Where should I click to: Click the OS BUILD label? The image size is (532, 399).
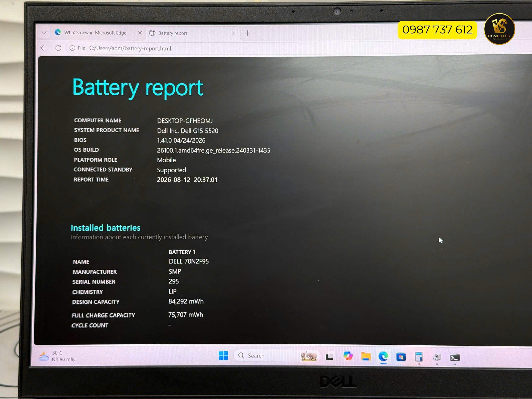pos(86,150)
